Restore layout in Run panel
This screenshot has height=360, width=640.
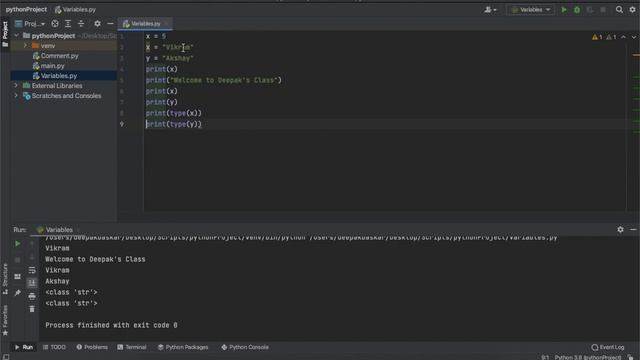[18, 276]
